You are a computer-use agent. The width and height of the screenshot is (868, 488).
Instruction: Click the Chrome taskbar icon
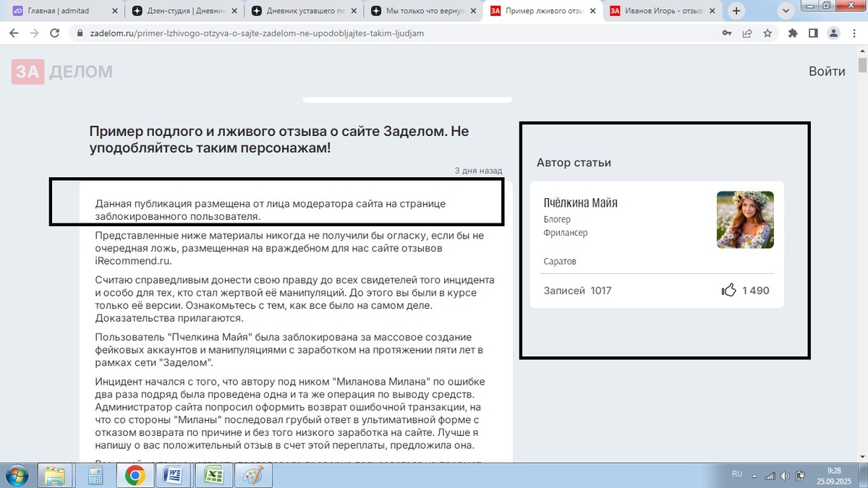tap(135, 476)
